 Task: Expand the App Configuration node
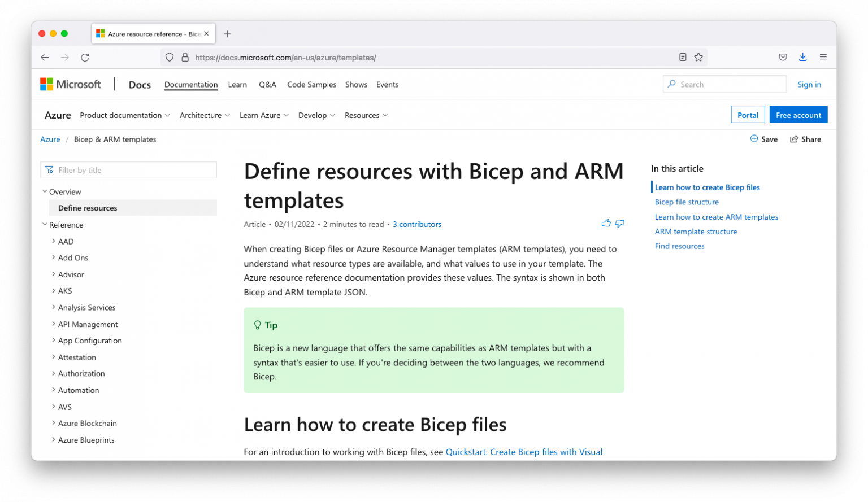(54, 341)
